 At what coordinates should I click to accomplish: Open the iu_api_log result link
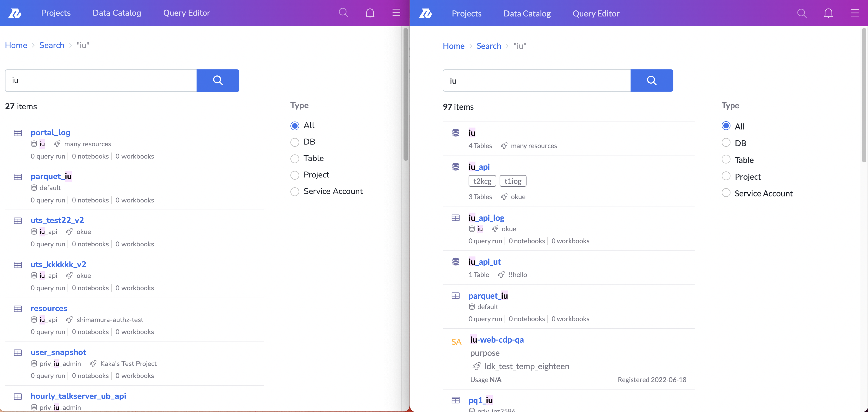[486, 218]
